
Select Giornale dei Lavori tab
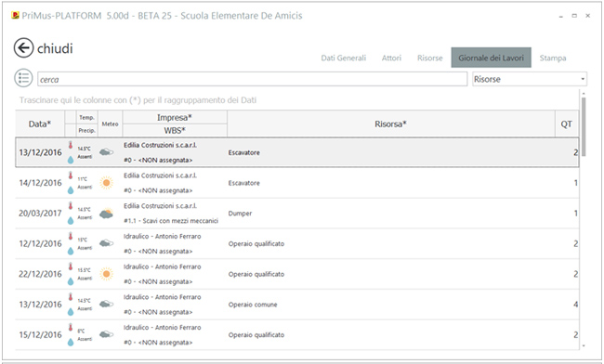pos(492,58)
